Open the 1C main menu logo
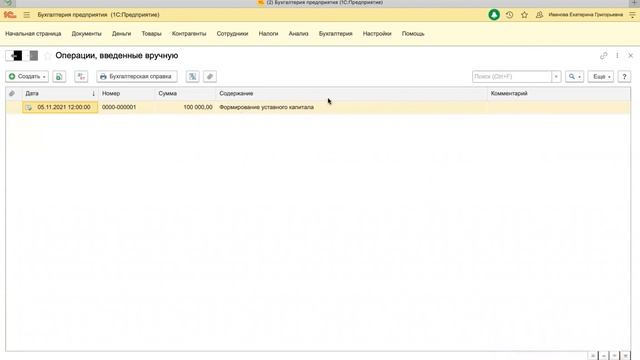Screen dimensions: 640x360 tap(10, 15)
